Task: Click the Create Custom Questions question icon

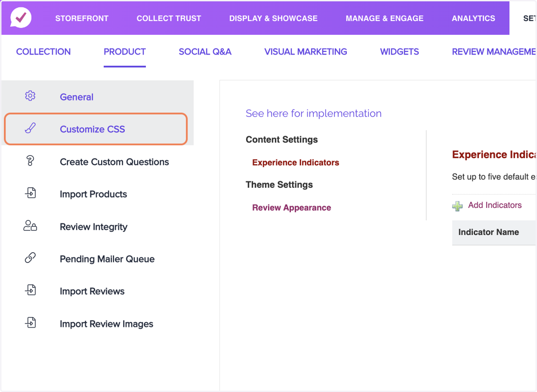Action: [x=30, y=161]
